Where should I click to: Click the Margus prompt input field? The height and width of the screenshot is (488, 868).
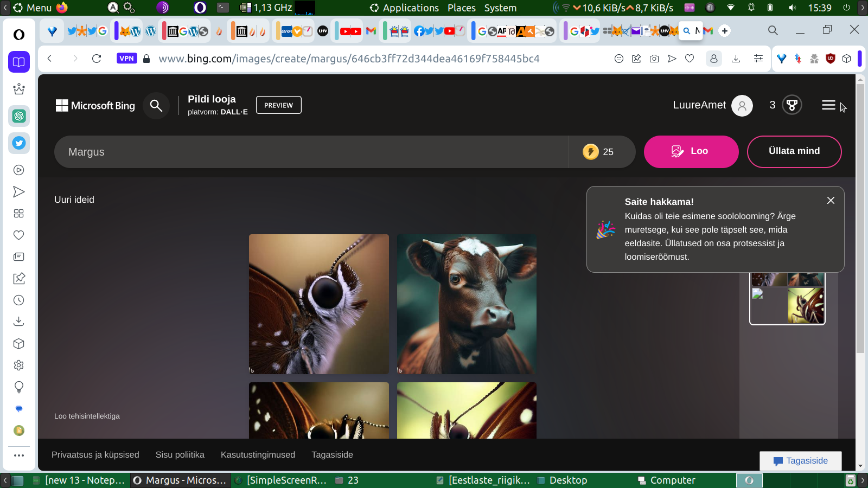click(311, 152)
